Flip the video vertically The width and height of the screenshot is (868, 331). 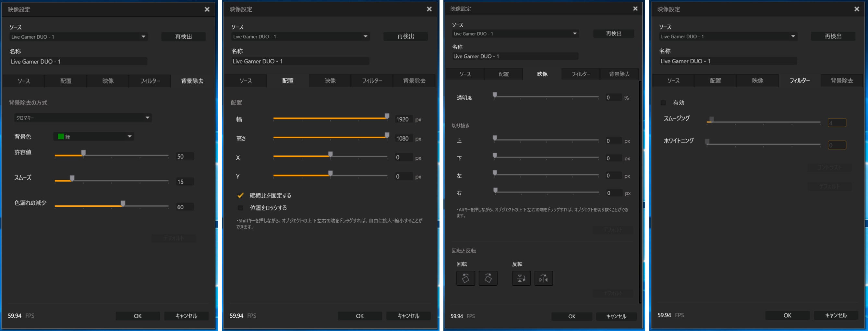(521, 278)
